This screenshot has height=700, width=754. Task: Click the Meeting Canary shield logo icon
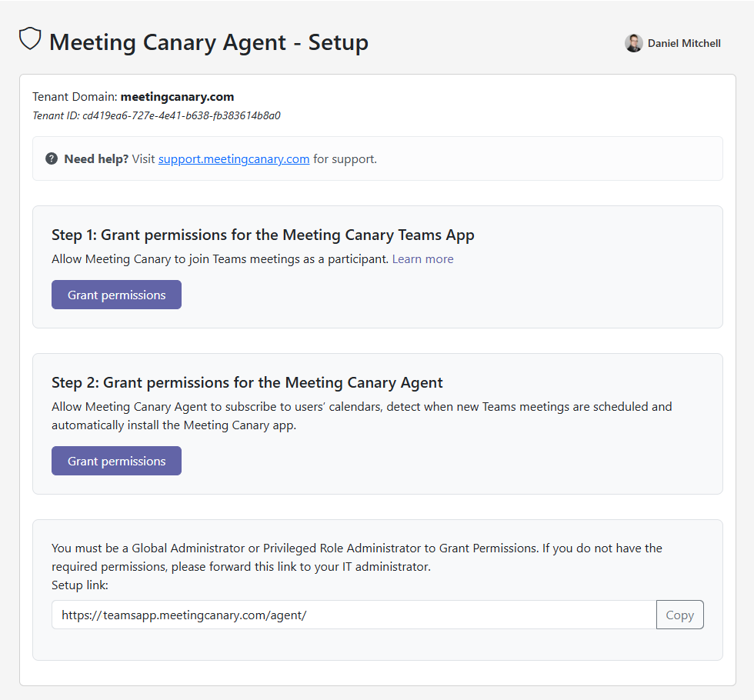[29, 38]
